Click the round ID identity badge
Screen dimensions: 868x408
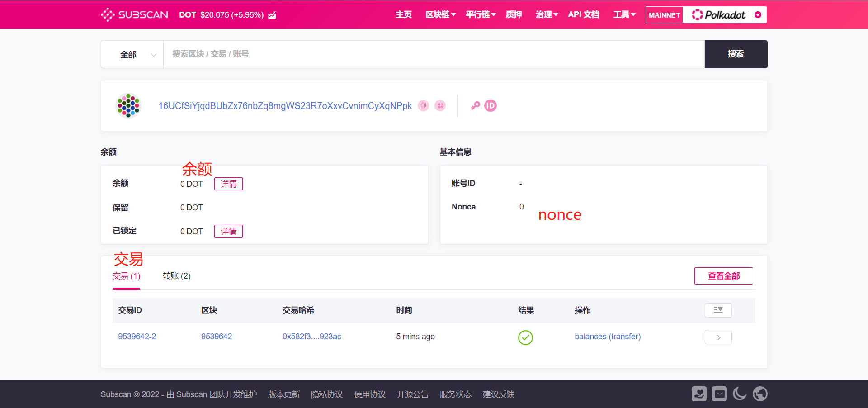pos(490,106)
